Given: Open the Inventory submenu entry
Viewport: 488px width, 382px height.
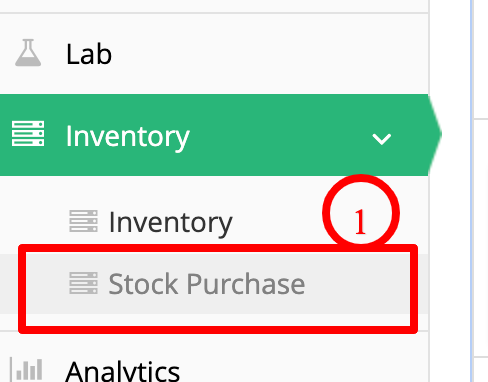Looking at the screenshot, I should tap(171, 222).
